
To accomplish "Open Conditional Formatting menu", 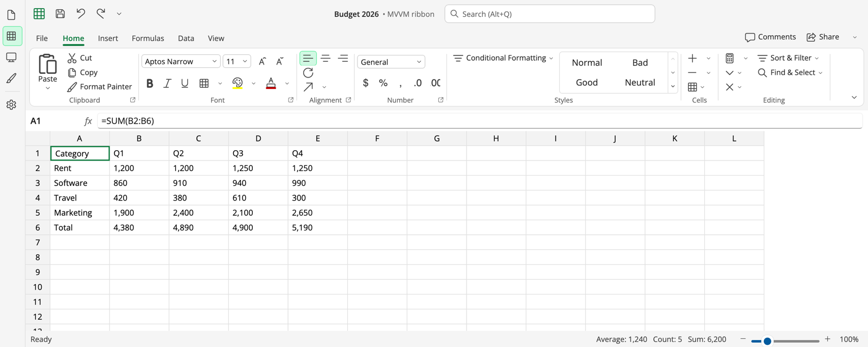I will click(x=503, y=58).
